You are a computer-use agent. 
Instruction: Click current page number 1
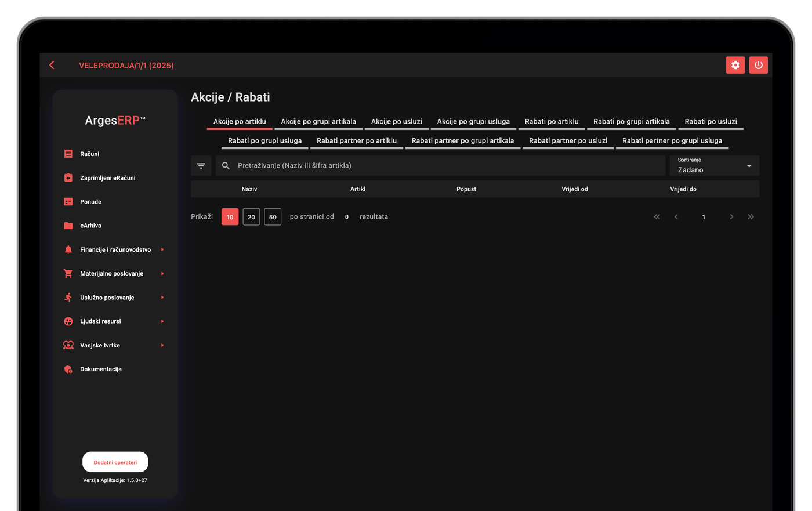pos(704,217)
